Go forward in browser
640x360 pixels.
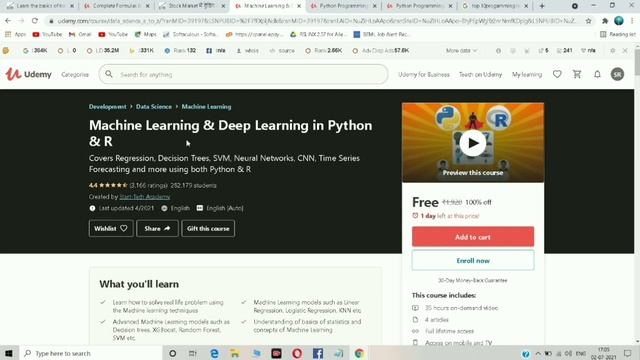point(21,21)
